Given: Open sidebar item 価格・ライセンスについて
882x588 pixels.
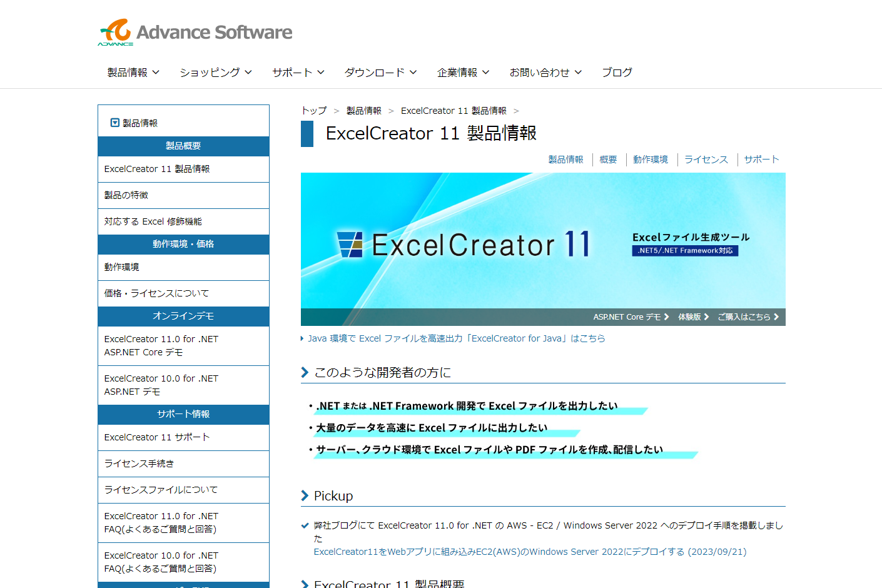Looking at the screenshot, I should tap(183, 293).
